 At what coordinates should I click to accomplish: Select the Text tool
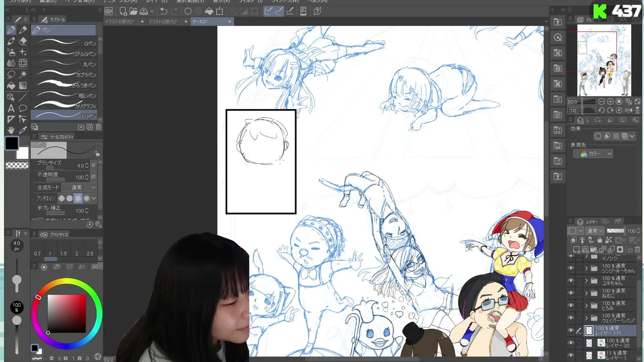tap(11, 108)
